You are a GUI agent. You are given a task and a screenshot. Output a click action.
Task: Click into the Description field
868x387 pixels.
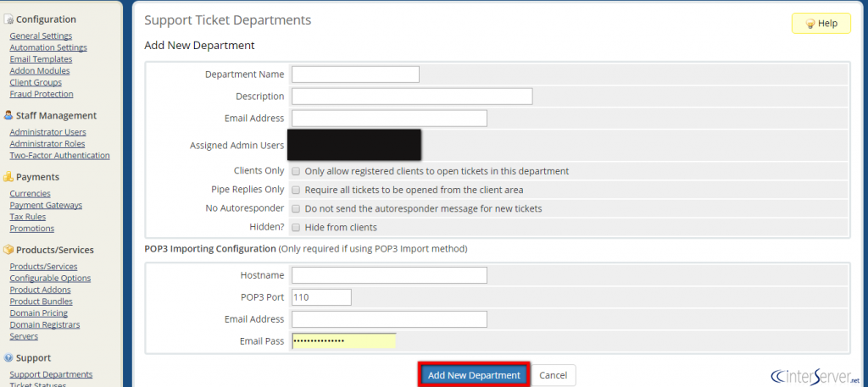412,97
